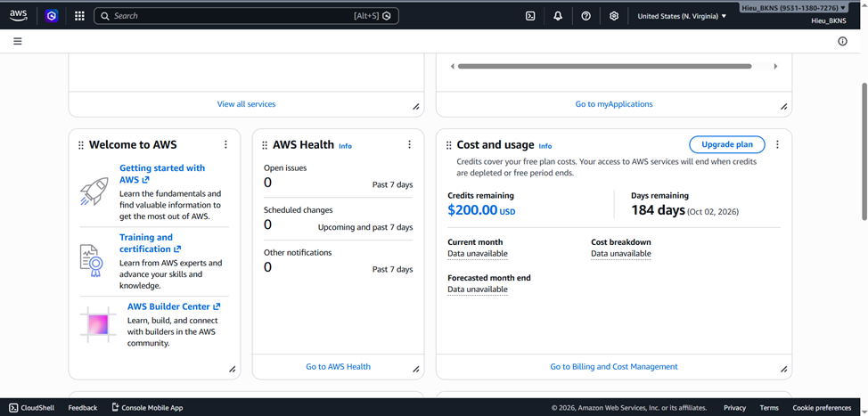
Task: Open Cookie preferences in the footer
Action: pyautogui.click(x=822, y=408)
